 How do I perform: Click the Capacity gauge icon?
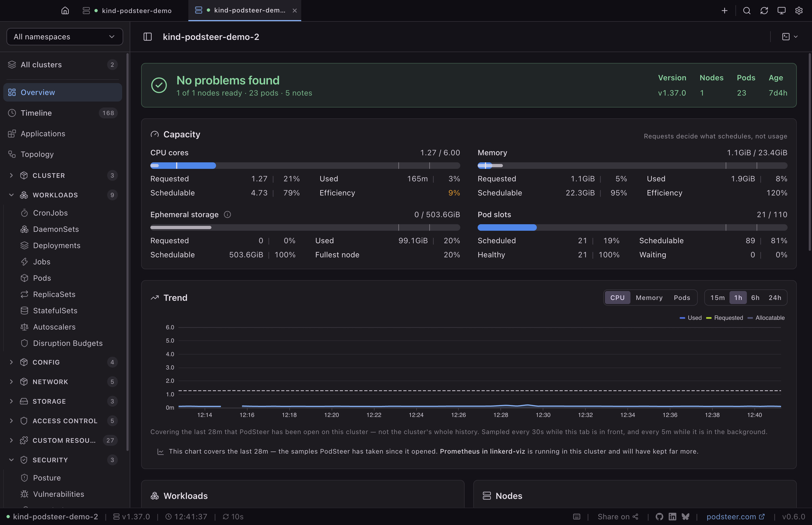(x=155, y=134)
